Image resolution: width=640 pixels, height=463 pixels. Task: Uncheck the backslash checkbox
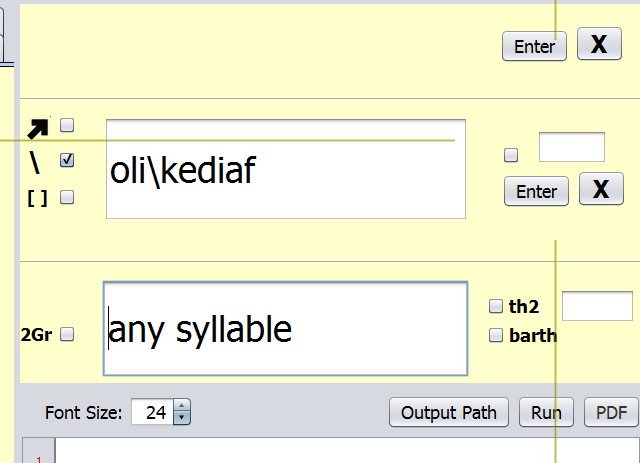67,160
